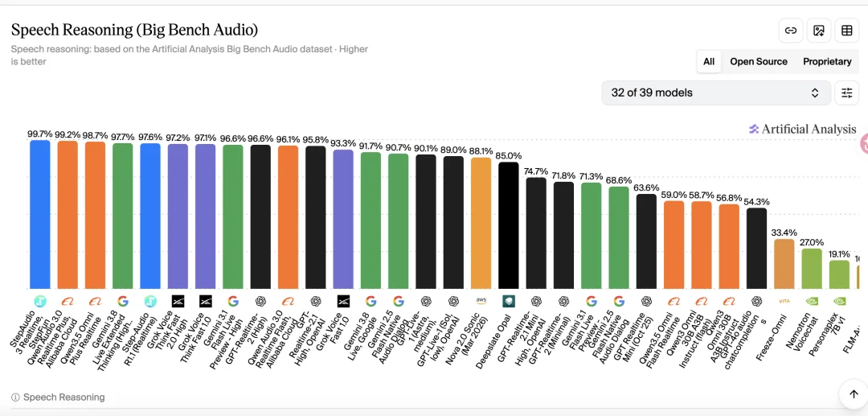Switch to table view via the grid icon

(846, 31)
